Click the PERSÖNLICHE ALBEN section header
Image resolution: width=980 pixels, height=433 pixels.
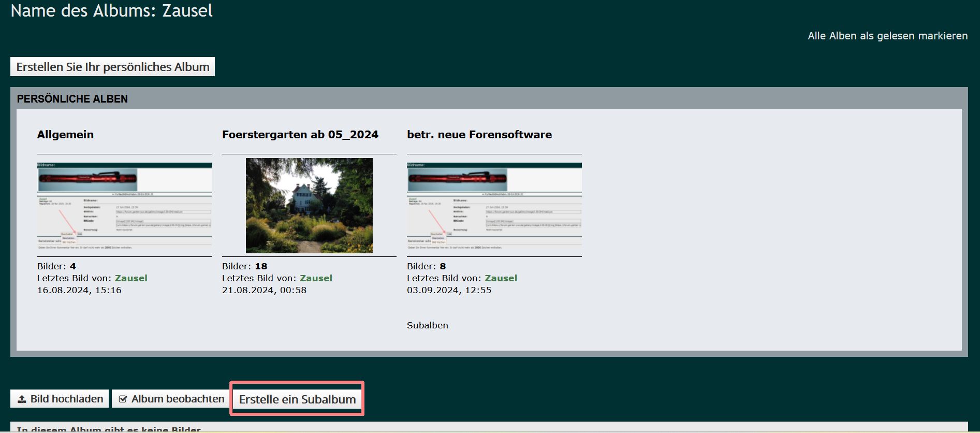tap(72, 99)
